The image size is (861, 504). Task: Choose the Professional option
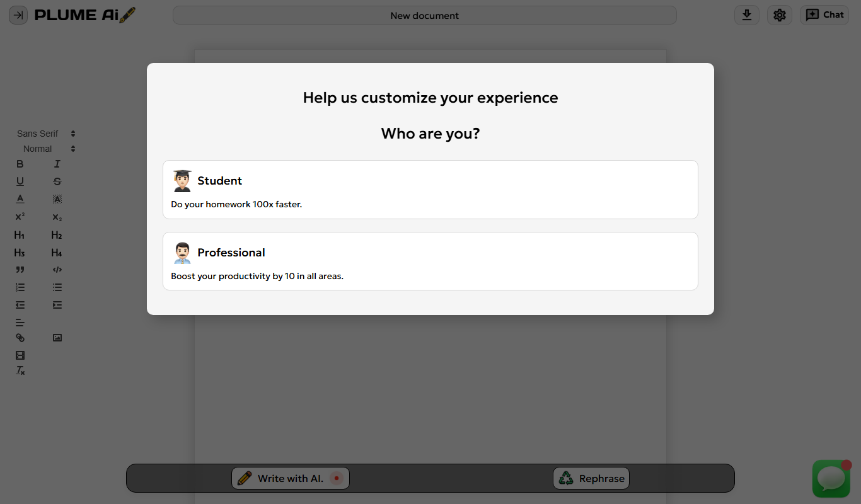[430, 261]
